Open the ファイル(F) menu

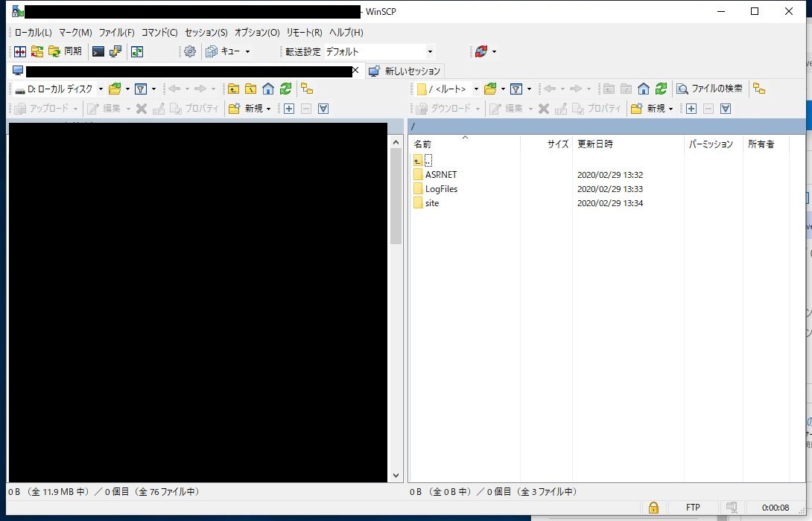tap(116, 32)
